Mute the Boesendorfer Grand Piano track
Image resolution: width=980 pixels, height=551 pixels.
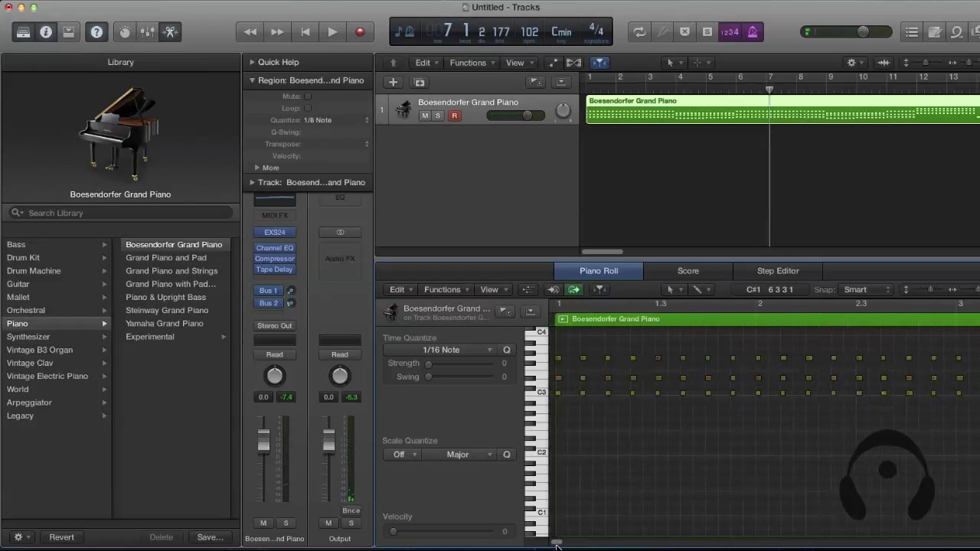[425, 116]
